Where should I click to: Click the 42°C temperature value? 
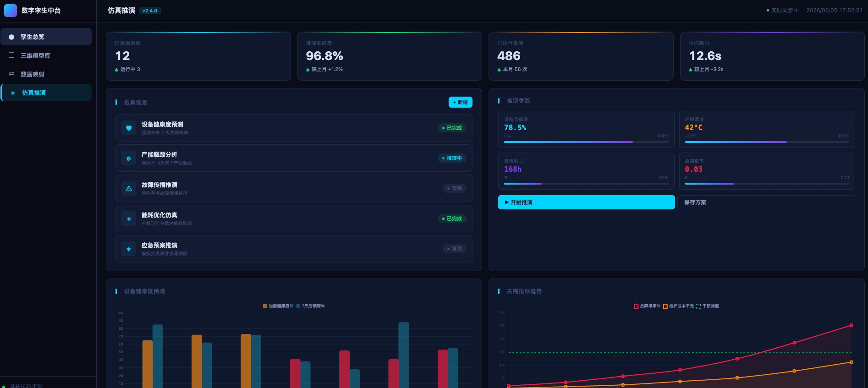[694, 128]
